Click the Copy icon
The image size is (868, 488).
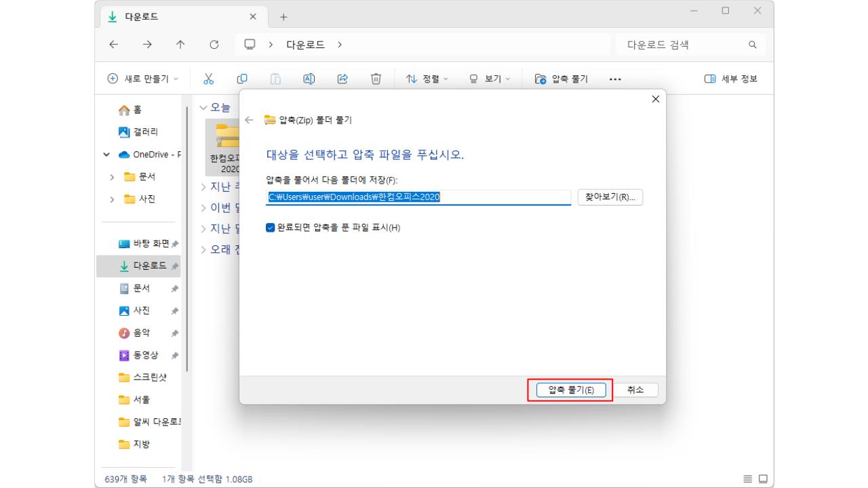point(241,78)
